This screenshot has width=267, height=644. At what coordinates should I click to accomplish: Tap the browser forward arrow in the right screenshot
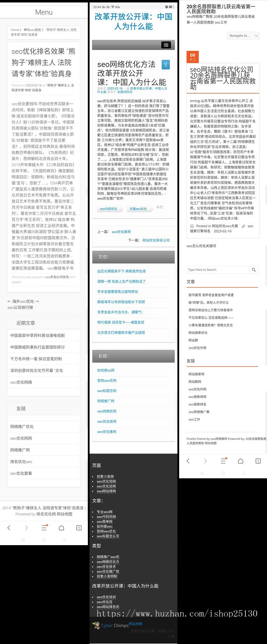click(x=205, y=461)
